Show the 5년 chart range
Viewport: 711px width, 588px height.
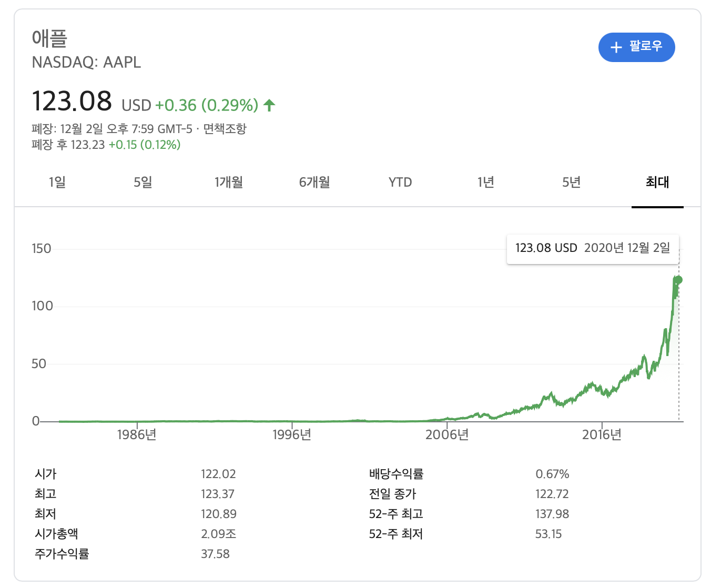[572, 183]
